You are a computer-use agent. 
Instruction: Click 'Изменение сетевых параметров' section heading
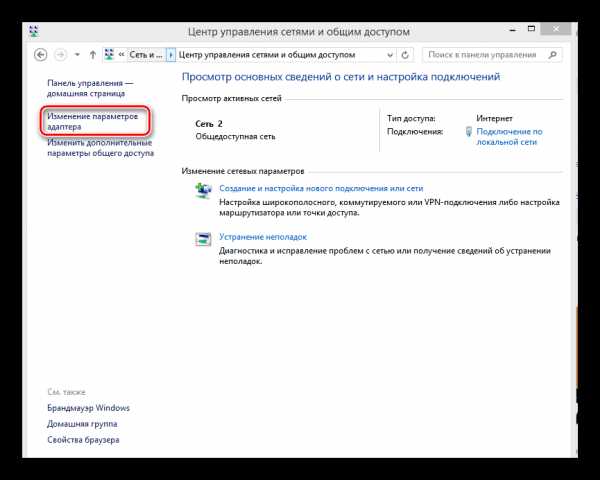click(x=243, y=171)
